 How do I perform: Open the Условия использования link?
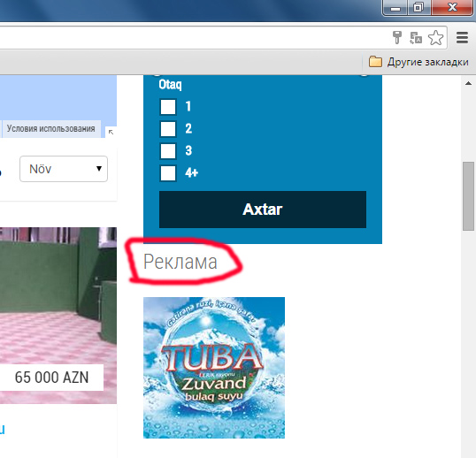point(51,128)
